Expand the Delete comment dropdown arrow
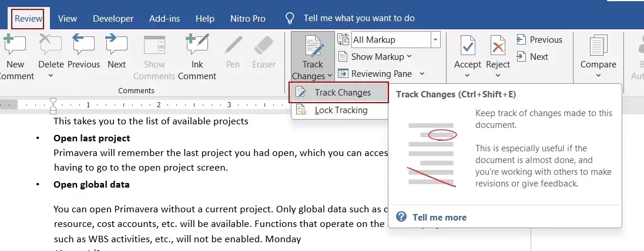The image size is (644, 251). tap(51, 76)
